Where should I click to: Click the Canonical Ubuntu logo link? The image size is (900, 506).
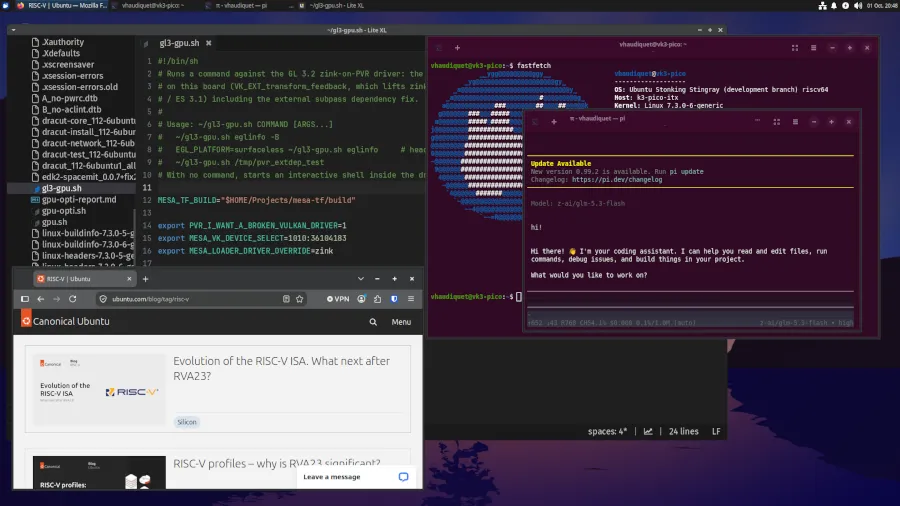[65, 320]
